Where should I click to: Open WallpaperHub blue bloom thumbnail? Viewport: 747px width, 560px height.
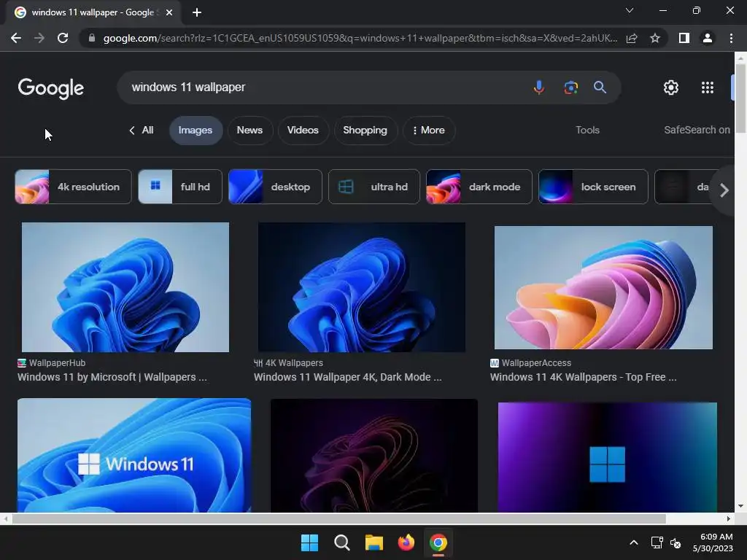tap(125, 287)
